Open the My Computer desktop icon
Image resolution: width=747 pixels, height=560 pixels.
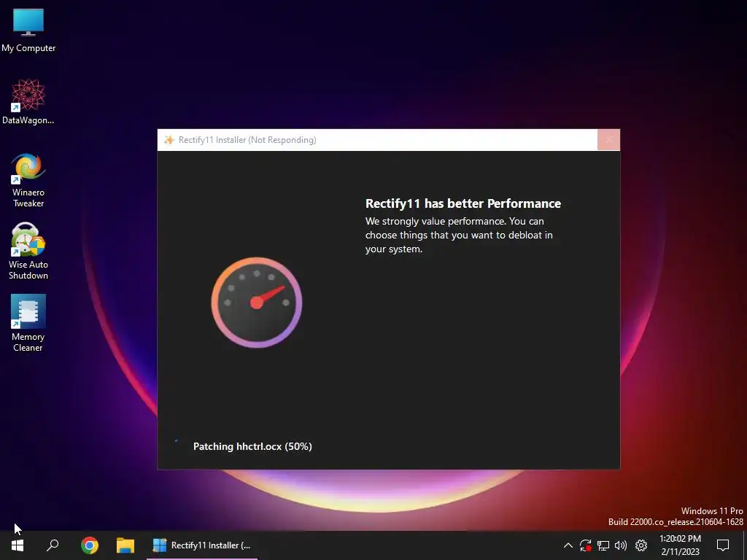(x=28, y=30)
